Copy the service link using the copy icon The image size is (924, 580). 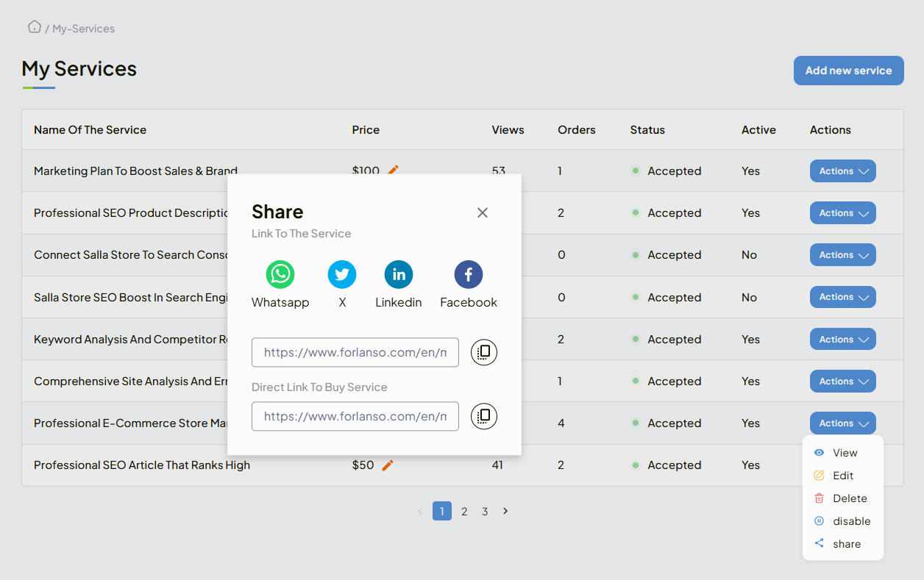(x=483, y=352)
